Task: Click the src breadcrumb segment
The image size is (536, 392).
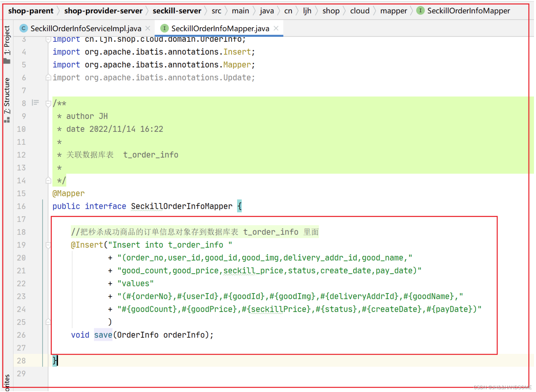Action: click(x=216, y=11)
